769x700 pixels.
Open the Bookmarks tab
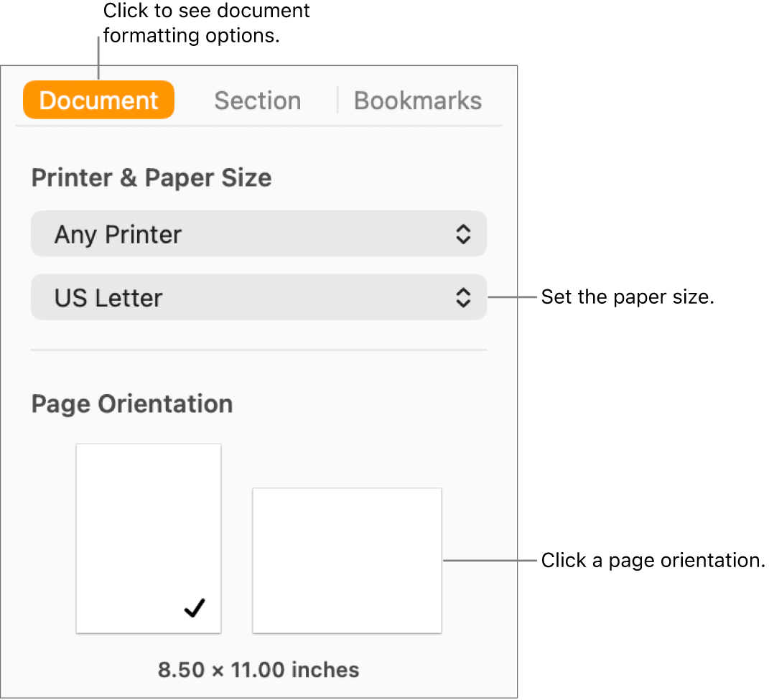[417, 101]
